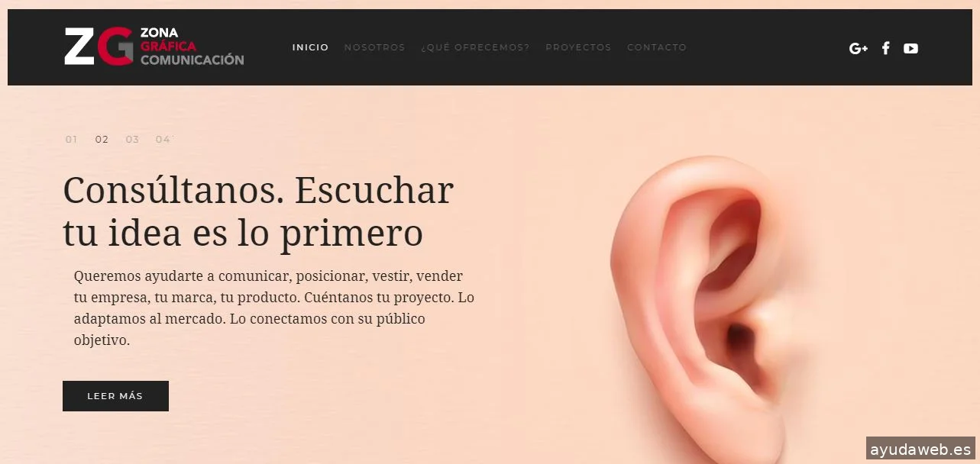The width and height of the screenshot is (980, 464).
Task: Click the ZG logo mark
Action: (x=99, y=47)
